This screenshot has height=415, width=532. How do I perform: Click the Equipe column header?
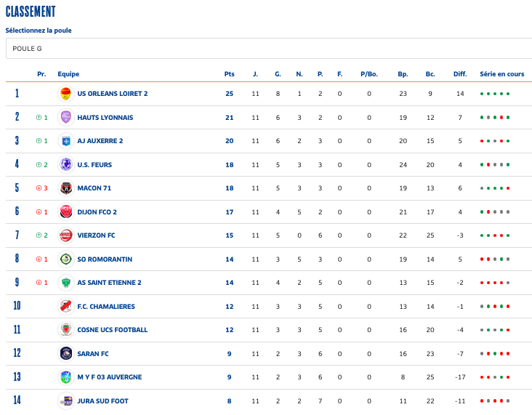tap(68, 74)
